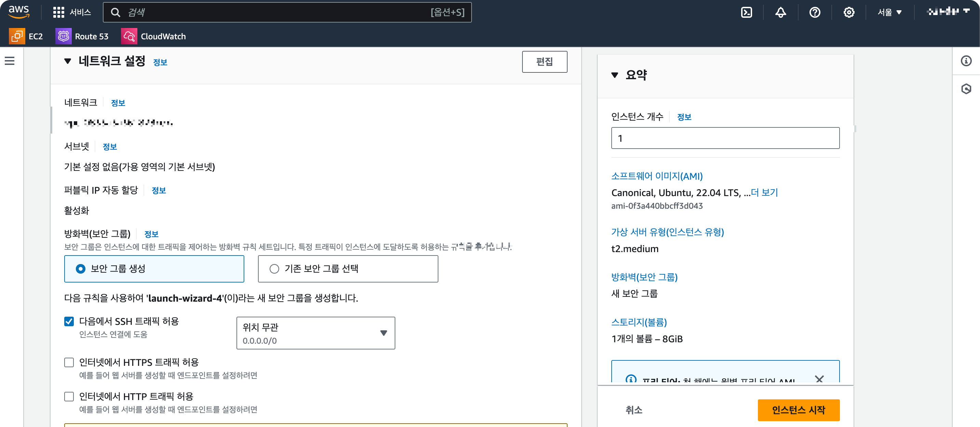Click the instance count input field
Image resolution: width=980 pixels, height=427 pixels.
[x=725, y=138]
